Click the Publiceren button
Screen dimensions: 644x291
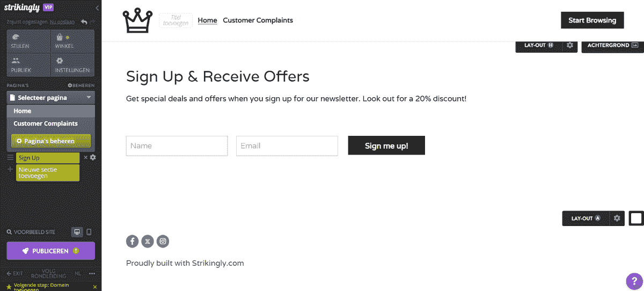pyautogui.click(x=51, y=251)
